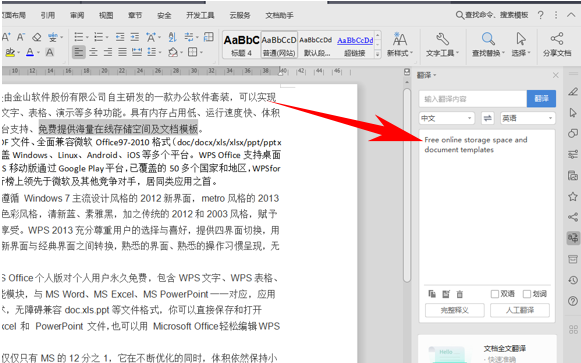Screen dimensions: 581x363
Task: Click the 输入翻译内容 translation input field
Action: tap(473, 99)
